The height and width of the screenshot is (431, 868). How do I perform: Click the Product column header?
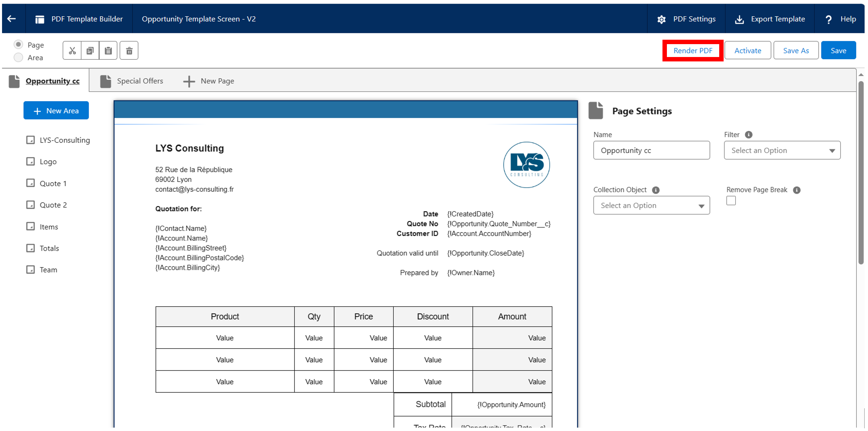[x=225, y=317]
